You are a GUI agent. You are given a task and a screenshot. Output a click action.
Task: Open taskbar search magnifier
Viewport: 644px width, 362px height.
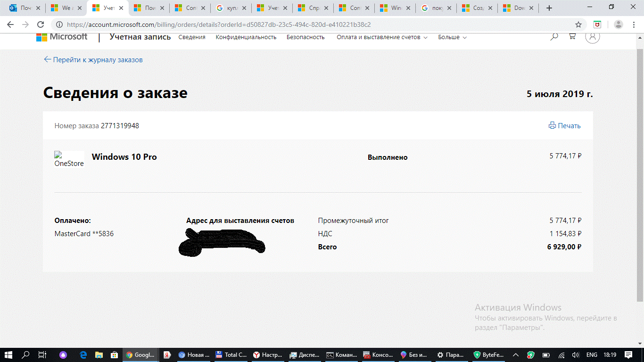pos(25,354)
